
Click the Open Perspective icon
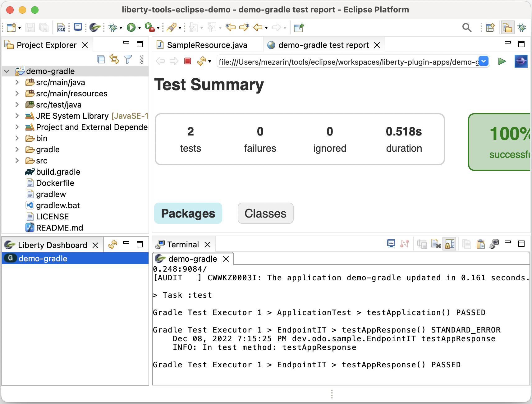pos(490,28)
